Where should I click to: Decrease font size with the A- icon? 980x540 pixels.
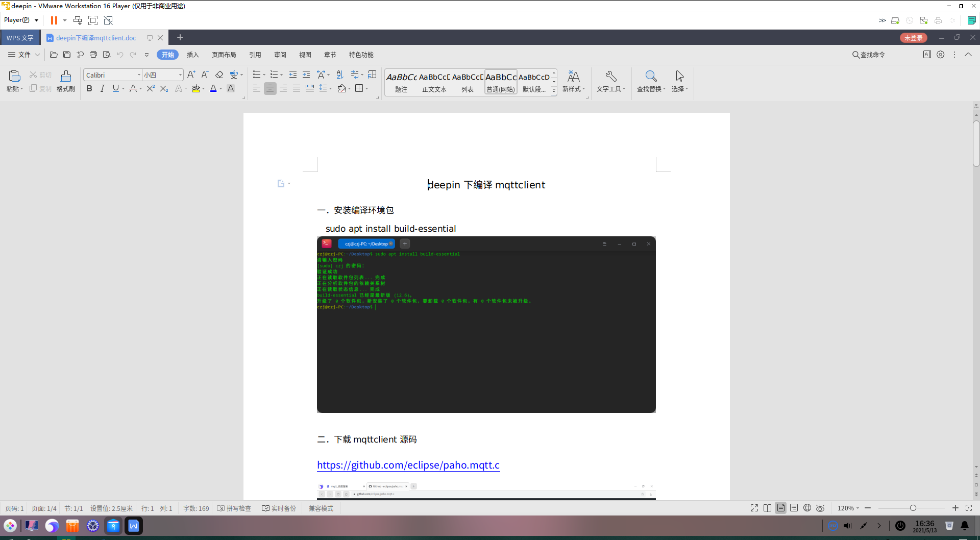205,75
